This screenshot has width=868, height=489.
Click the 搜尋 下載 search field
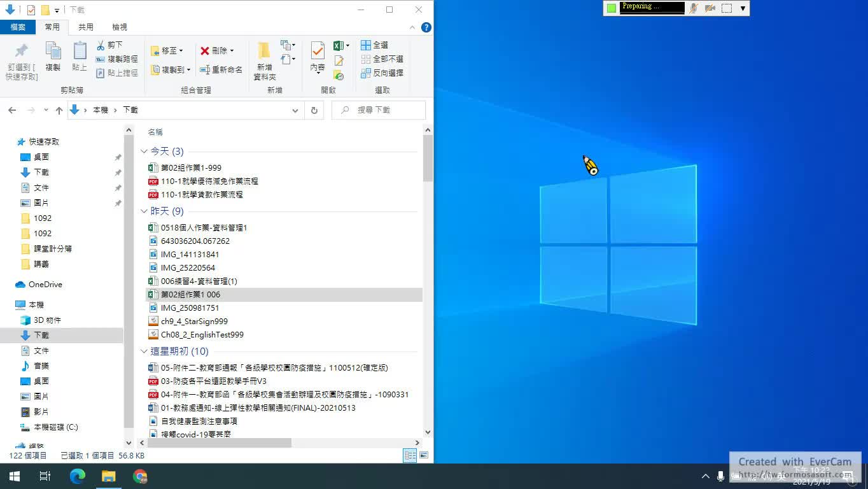379,110
